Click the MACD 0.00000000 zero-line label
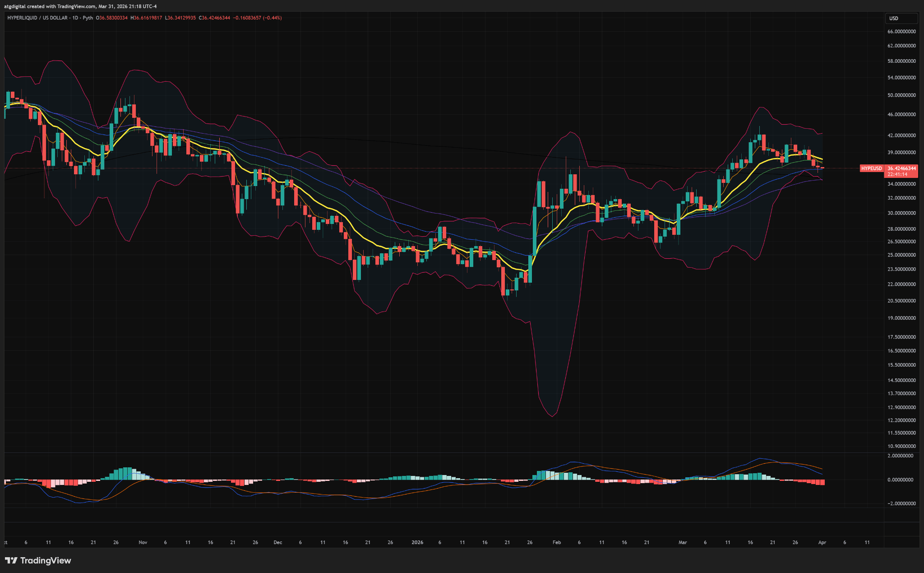The height and width of the screenshot is (573, 924). click(901, 480)
